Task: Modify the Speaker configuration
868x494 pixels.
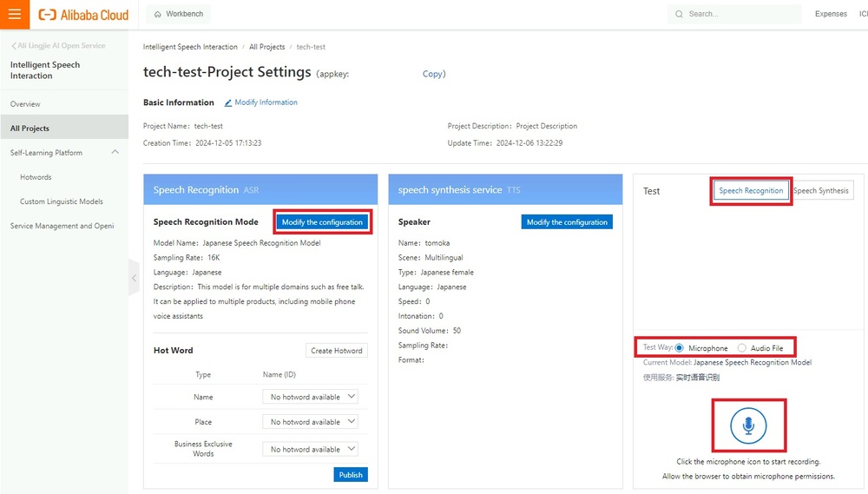Action: pyautogui.click(x=567, y=222)
